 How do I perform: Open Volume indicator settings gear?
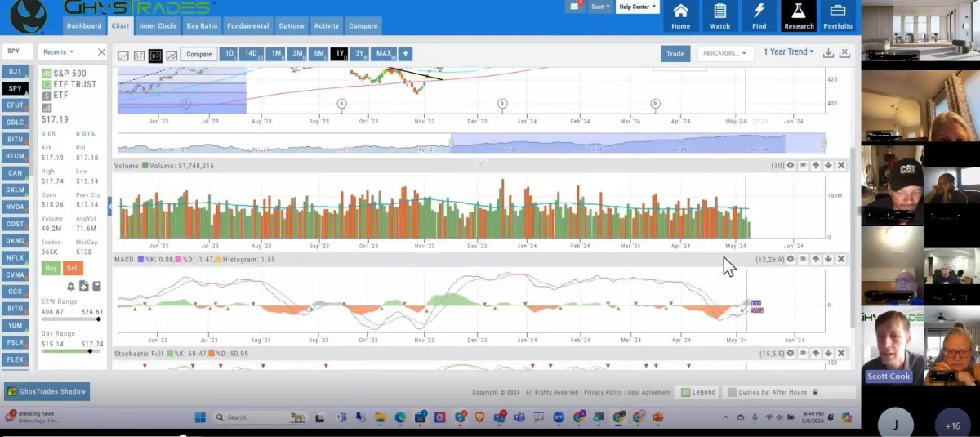click(790, 165)
